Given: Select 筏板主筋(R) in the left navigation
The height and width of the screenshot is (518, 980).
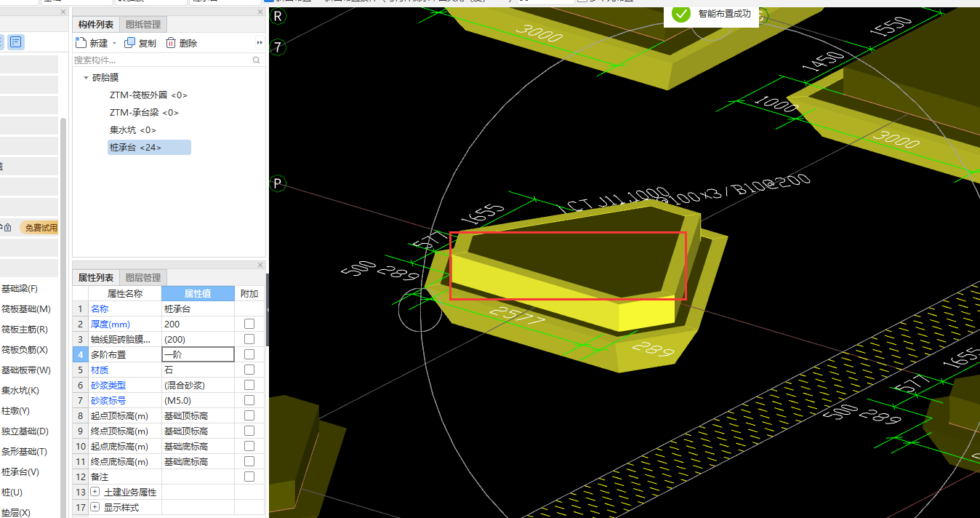Looking at the screenshot, I should 25,330.
